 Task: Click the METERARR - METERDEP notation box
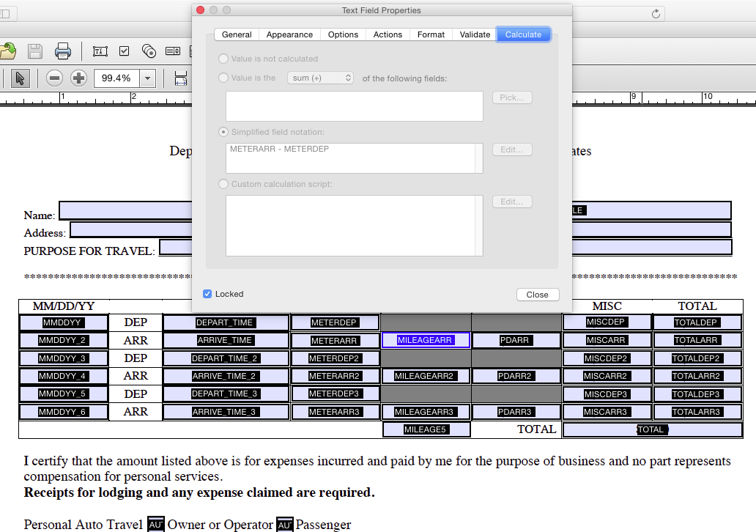point(355,158)
